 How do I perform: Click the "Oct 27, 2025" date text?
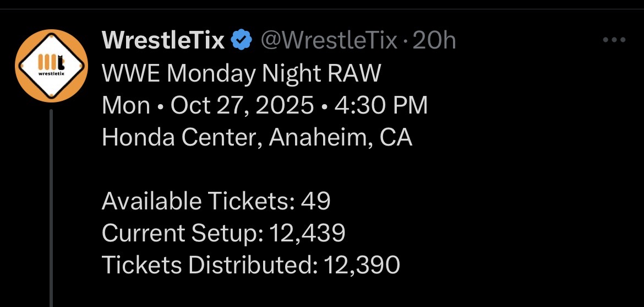click(x=242, y=105)
